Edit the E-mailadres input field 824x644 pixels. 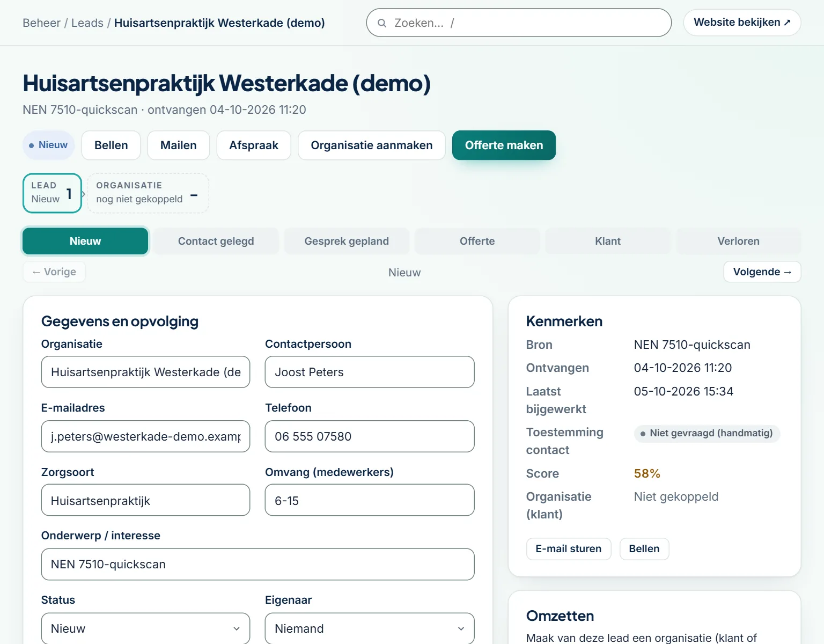(145, 436)
